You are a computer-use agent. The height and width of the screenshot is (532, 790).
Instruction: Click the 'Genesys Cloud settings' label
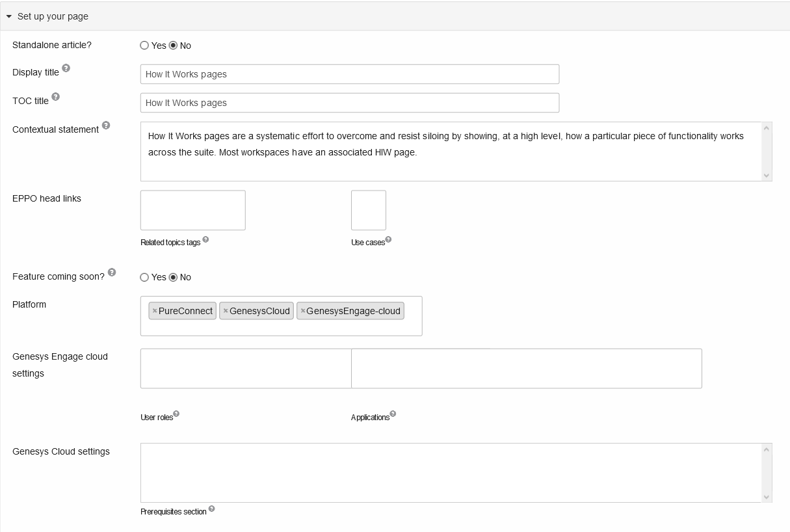click(x=61, y=451)
